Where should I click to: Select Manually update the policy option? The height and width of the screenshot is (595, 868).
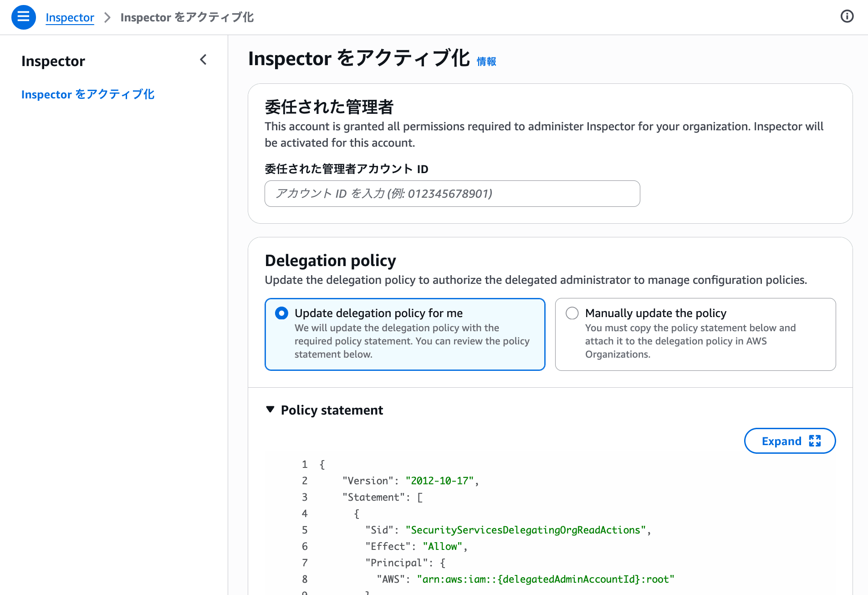[x=695, y=334]
